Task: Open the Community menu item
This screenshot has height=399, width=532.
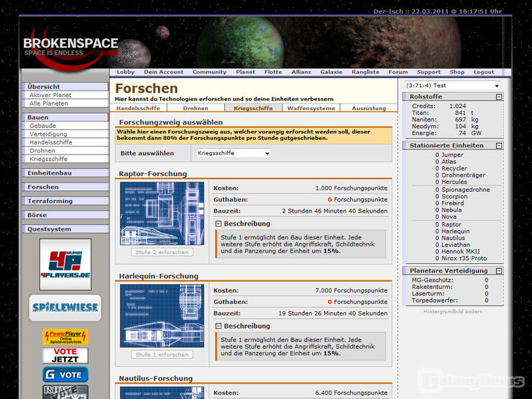Action: [209, 72]
